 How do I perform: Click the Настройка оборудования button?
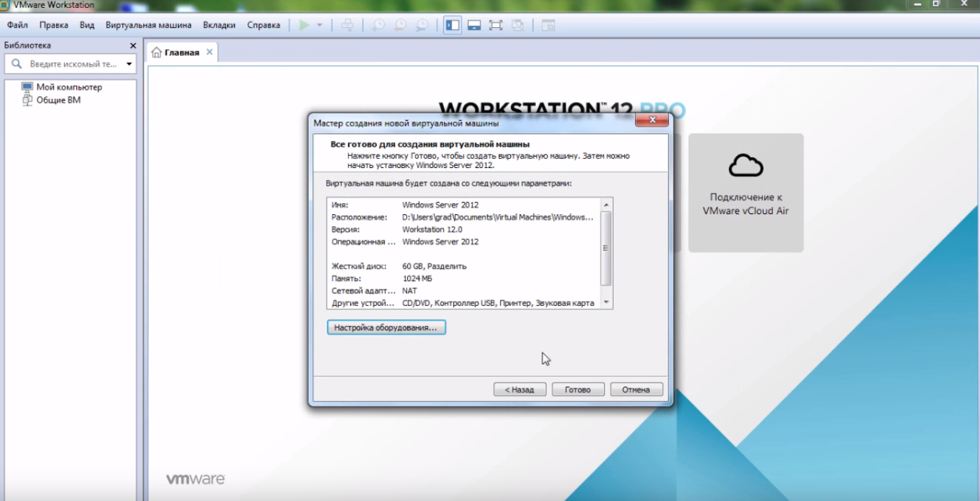[x=386, y=327]
